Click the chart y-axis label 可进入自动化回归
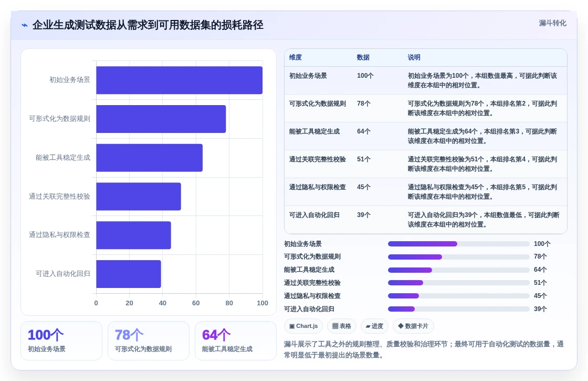 point(62,274)
